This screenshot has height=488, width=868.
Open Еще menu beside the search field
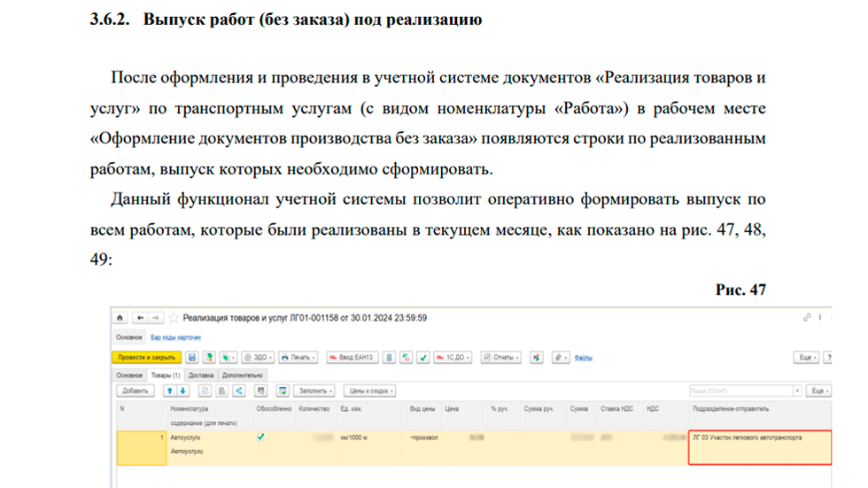819,391
